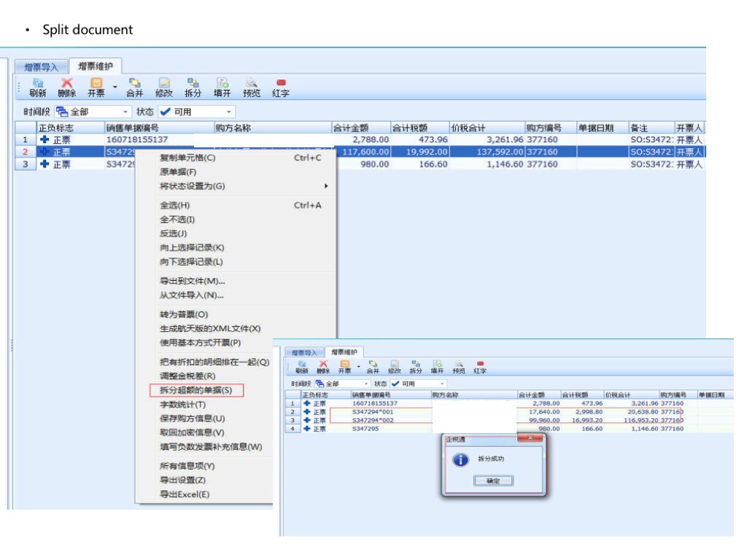Select 导出Excel(E) in the context menu

point(185,494)
